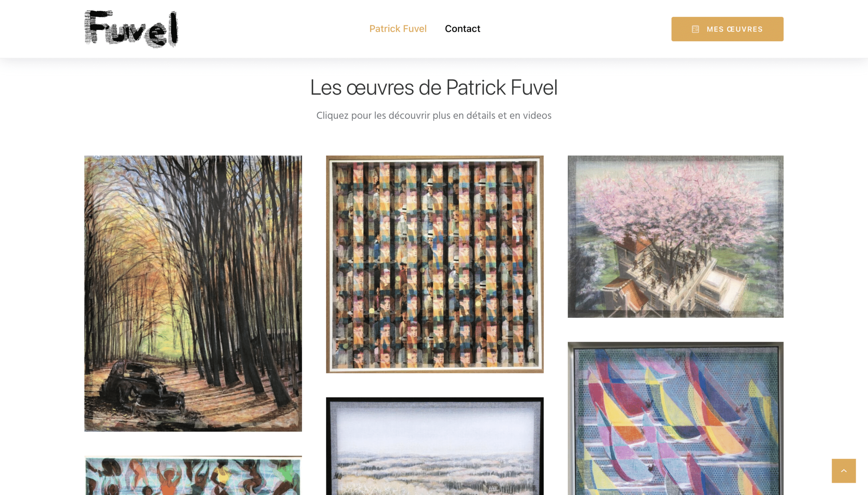The height and width of the screenshot is (495, 868).
Task: Click the Fuvel handwritten logo
Action: pyautogui.click(x=131, y=29)
